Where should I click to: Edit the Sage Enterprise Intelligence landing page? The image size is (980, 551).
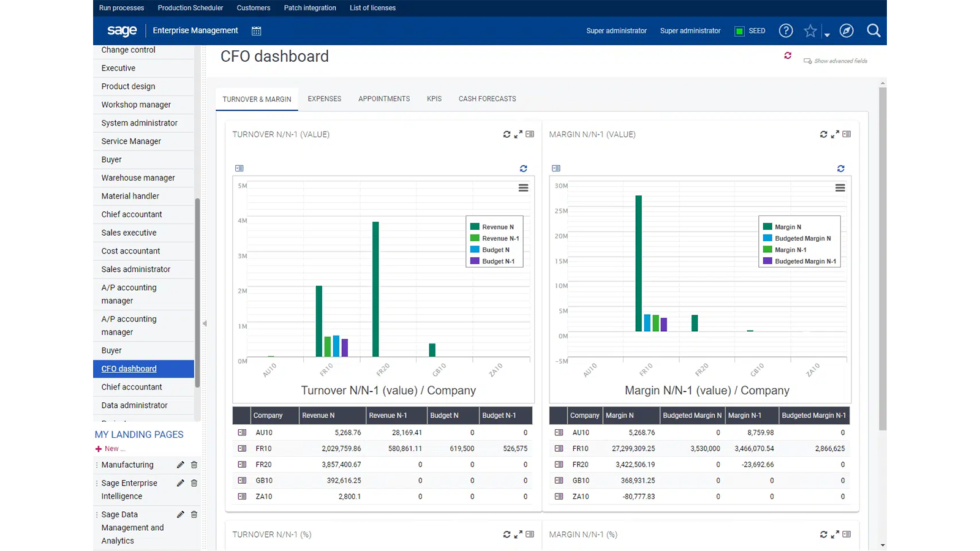click(181, 483)
